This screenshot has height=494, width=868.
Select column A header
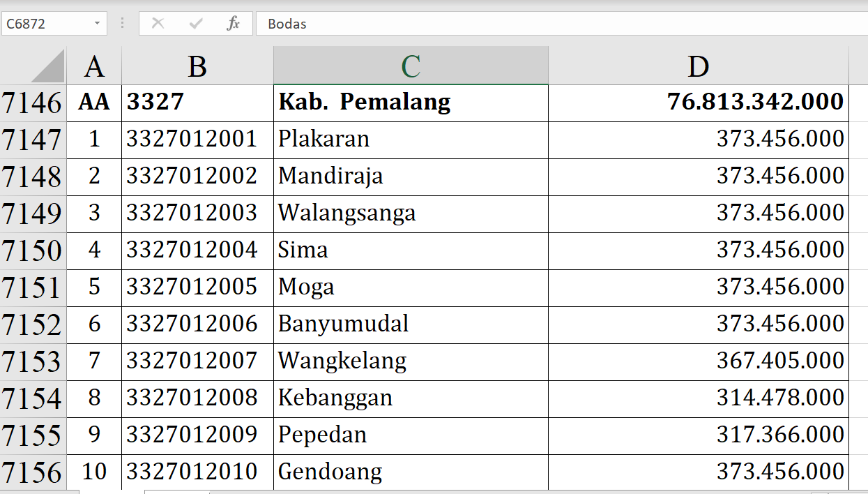click(94, 66)
